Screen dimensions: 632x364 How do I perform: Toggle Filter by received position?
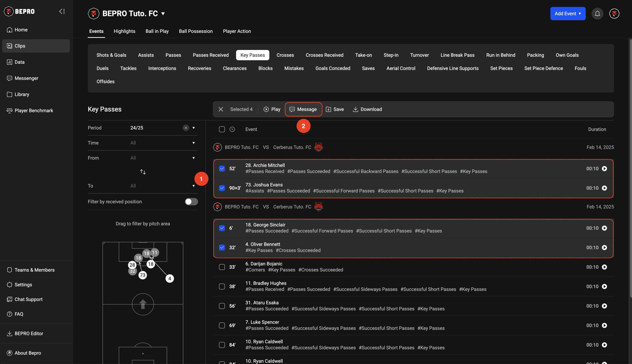click(191, 202)
